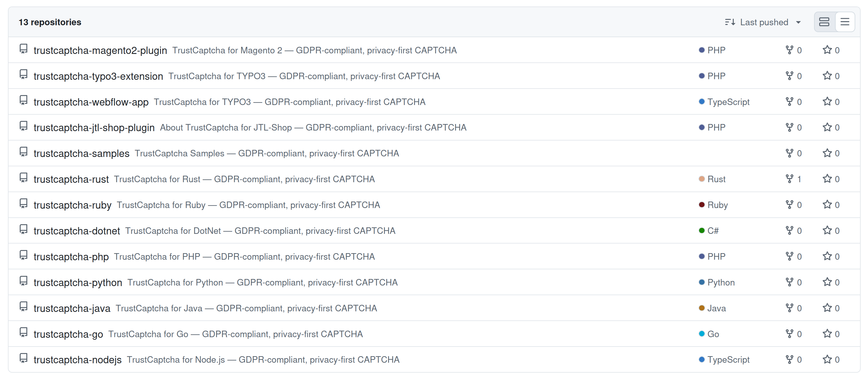Viewport: 868px width, 382px height.
Task: Open trustcaptcha-ruby repository link
Action: 72,205
